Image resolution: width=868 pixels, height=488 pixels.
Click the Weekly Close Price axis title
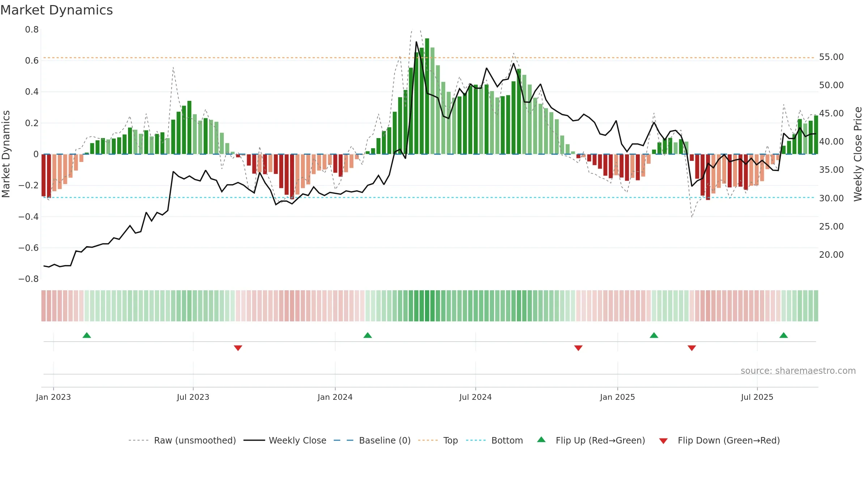pos(858,154)
